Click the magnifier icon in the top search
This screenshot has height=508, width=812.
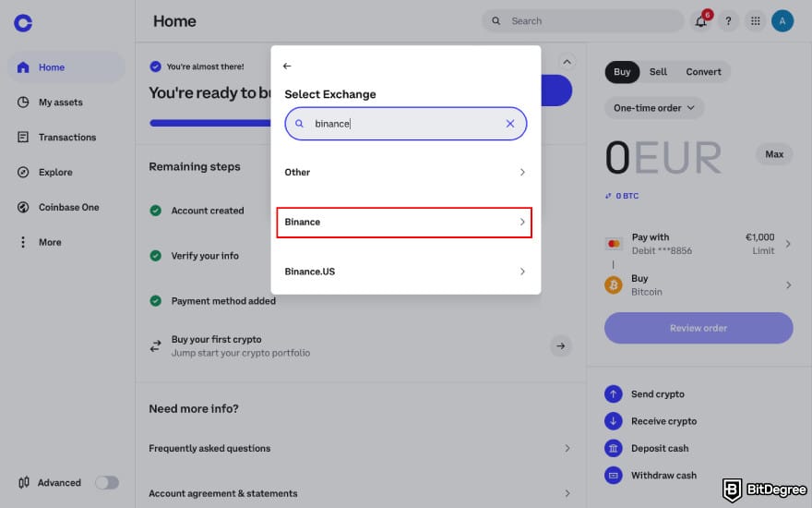pyautogui.click(x=496, y=21)
